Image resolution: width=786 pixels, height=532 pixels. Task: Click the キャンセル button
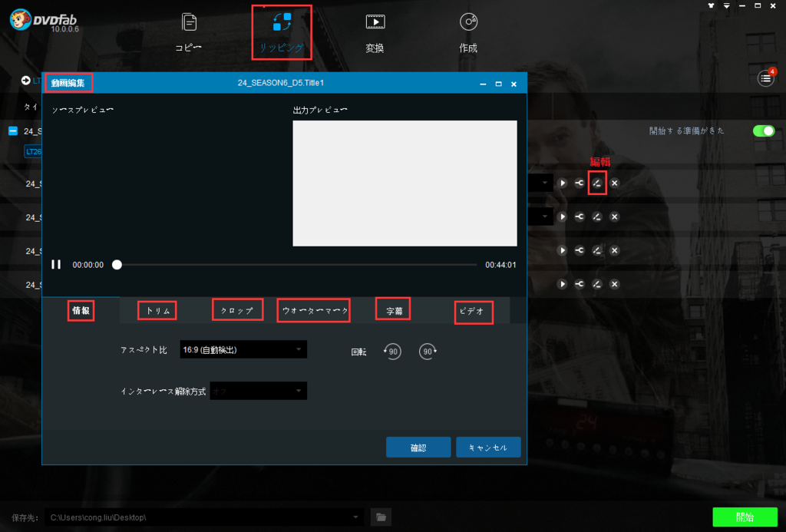coord(488,448)
